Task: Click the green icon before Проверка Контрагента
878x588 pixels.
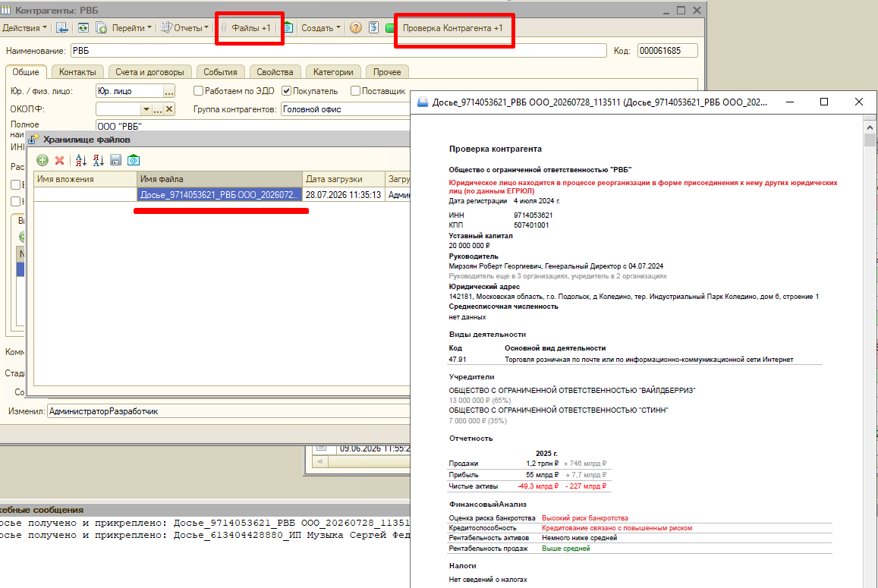Action: 390,28
